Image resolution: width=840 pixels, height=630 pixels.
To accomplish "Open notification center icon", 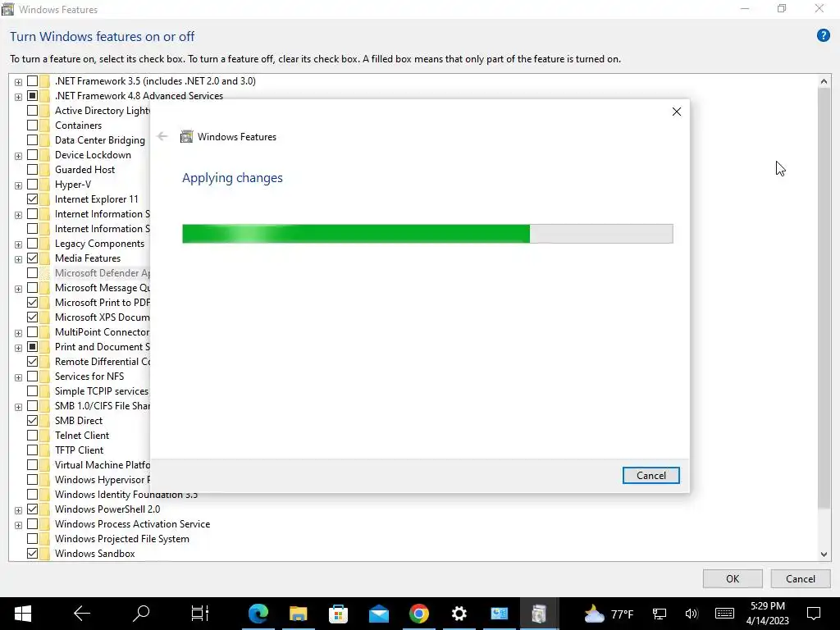I will (x=814, y=614).
